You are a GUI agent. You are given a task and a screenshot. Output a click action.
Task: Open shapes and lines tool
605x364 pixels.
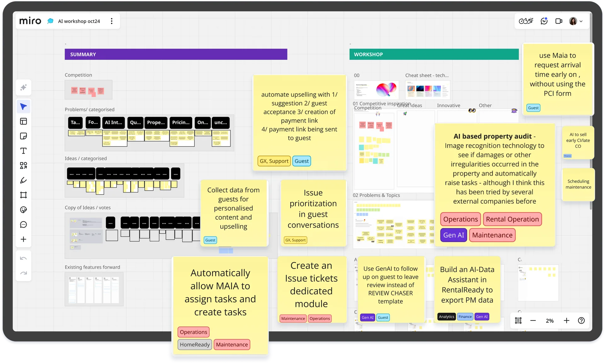click(x=24, y=166)
